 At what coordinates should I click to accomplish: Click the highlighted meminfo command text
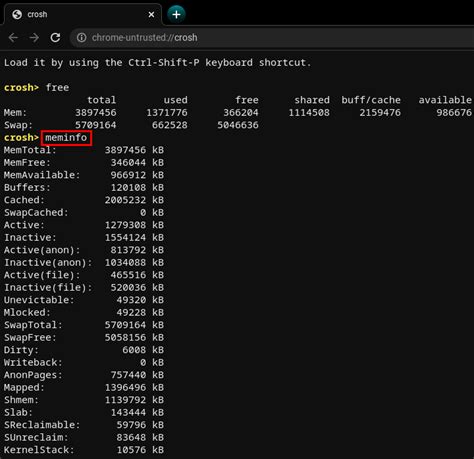point(66,137)
